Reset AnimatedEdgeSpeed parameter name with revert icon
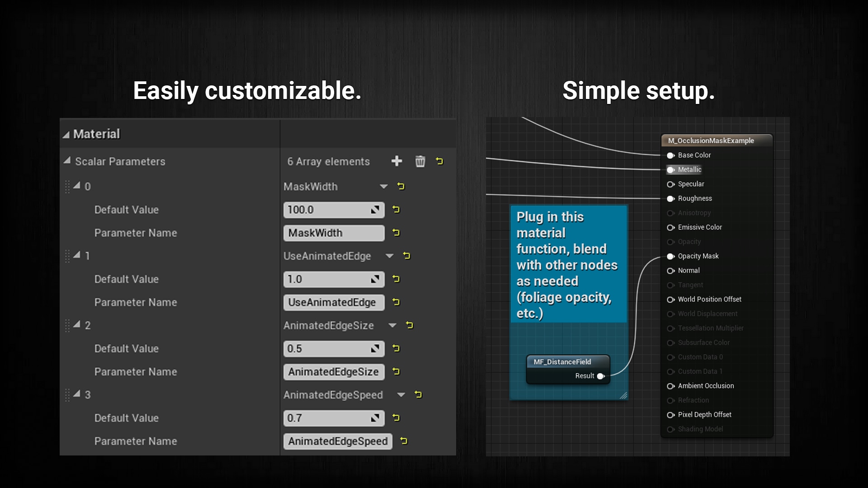This screenshot has width=868, height=488. (x=404, y=441)
